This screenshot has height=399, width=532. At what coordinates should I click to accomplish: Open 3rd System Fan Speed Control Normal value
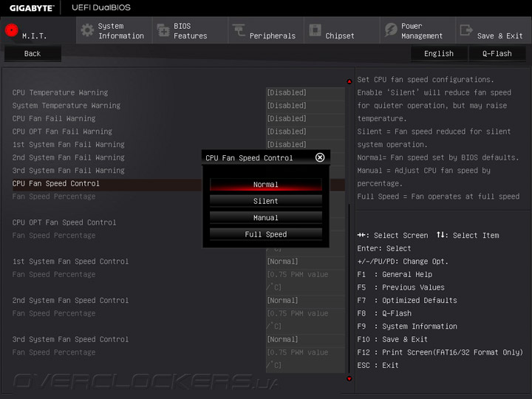coord(305,340)
